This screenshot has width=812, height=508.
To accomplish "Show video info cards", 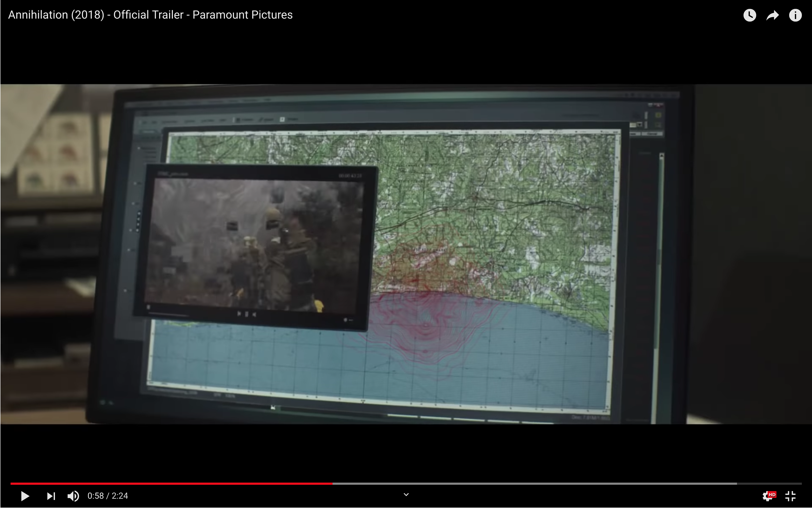I will 795,15.
